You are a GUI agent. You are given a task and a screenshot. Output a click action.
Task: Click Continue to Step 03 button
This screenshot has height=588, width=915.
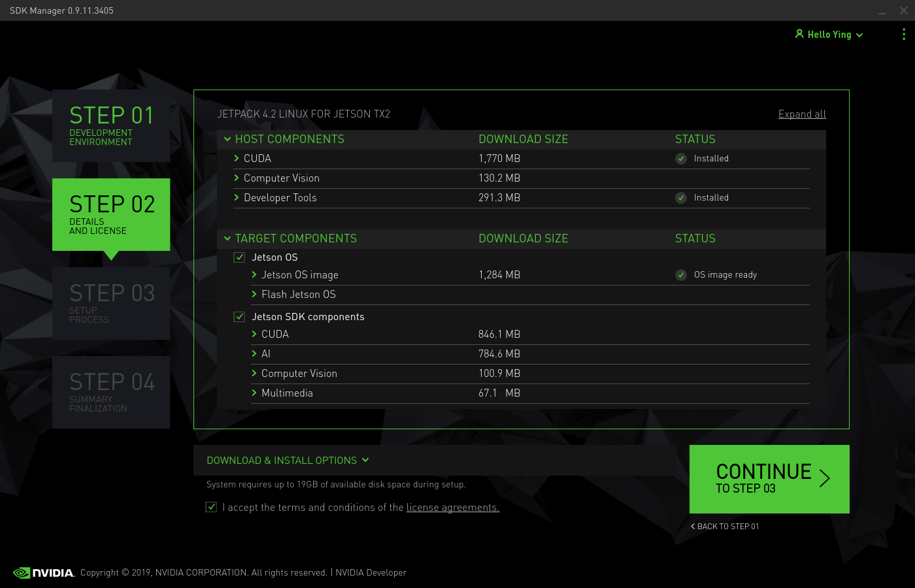tap(769, 479)
